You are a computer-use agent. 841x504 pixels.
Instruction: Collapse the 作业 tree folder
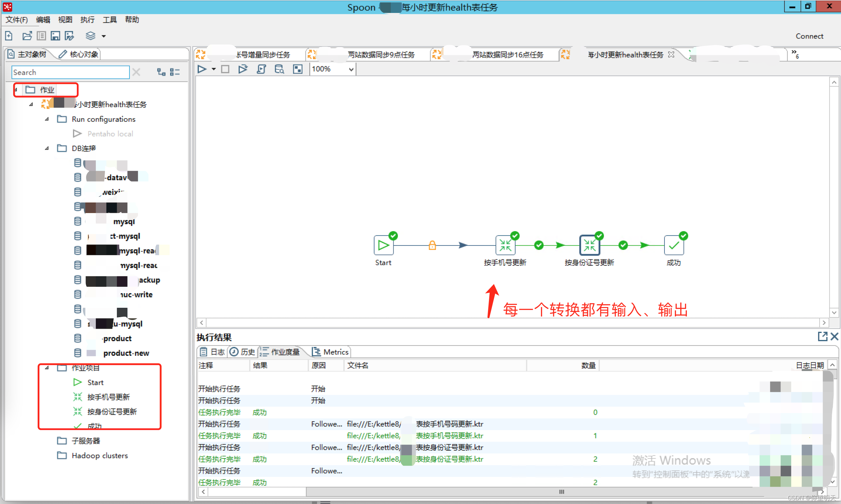pos(16,90)
